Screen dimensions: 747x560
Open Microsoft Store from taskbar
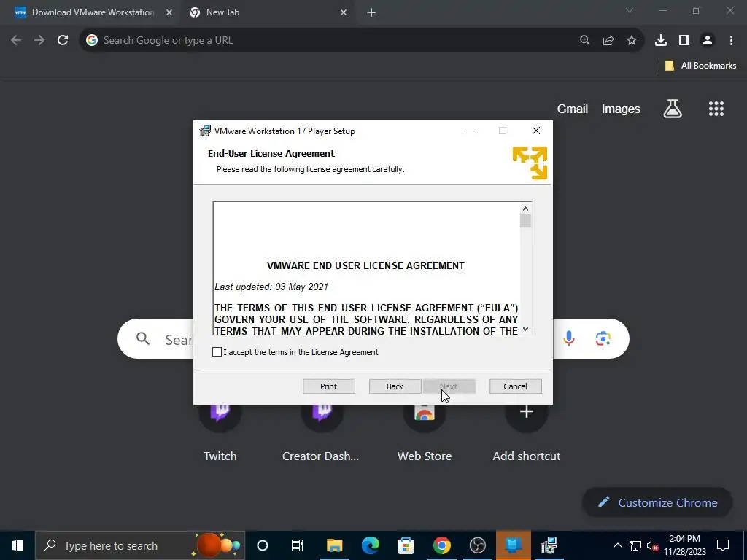[x=406, y=545]
